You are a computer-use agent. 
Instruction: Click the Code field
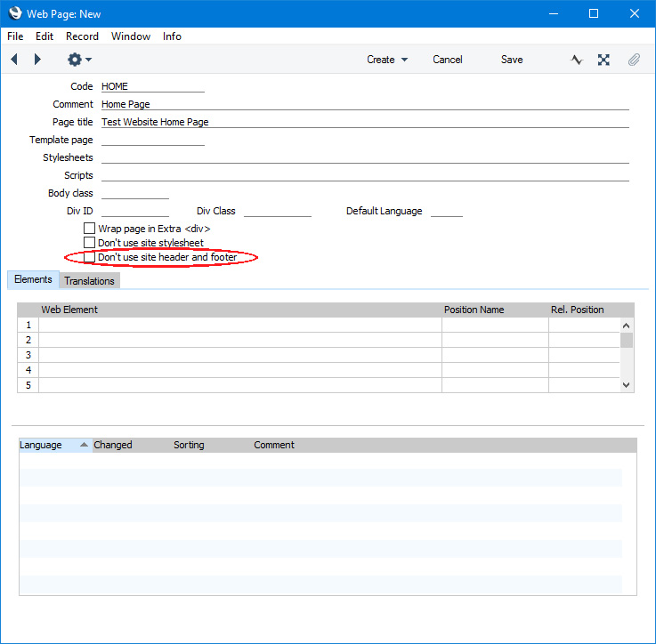(x=153, y=86)
